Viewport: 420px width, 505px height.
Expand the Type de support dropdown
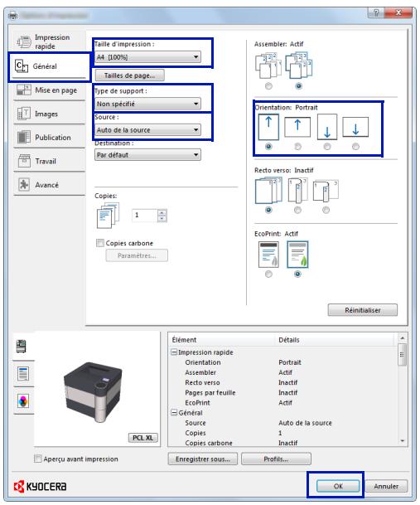click(147, 104)
